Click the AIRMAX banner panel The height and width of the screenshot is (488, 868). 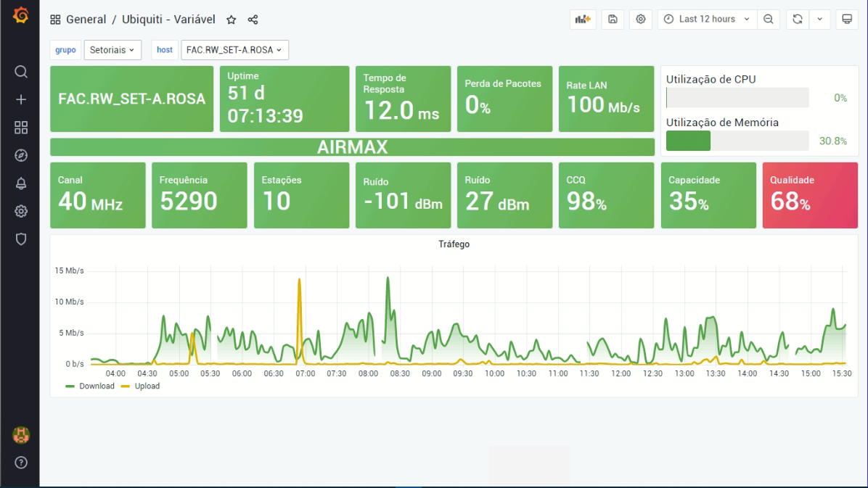tap(352, 147)
